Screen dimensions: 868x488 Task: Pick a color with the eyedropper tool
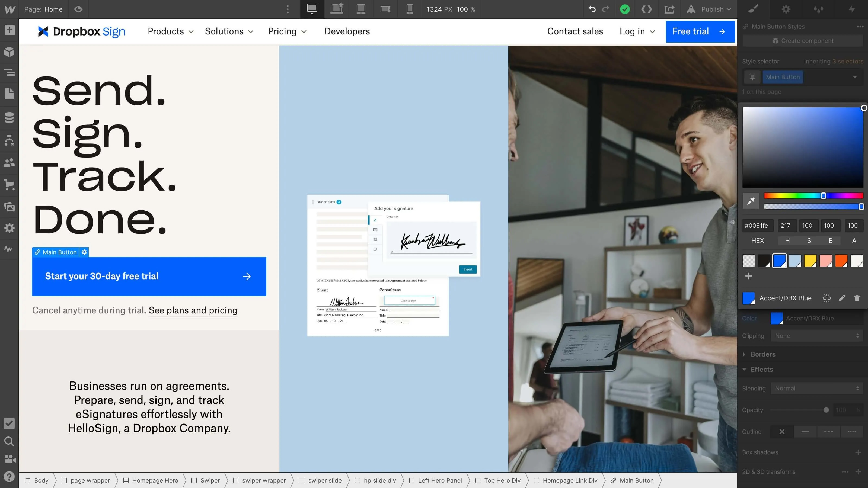[x=751, y=201]
